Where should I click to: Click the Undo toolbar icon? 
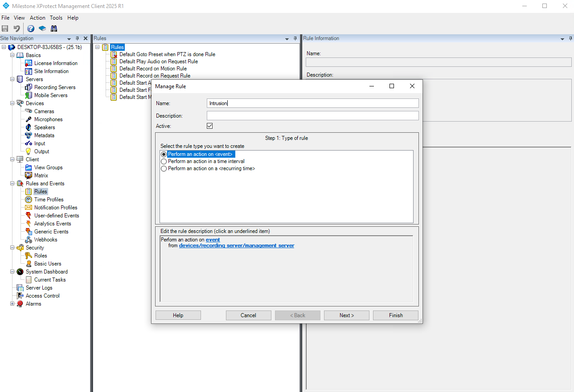(x=16, y=29)
